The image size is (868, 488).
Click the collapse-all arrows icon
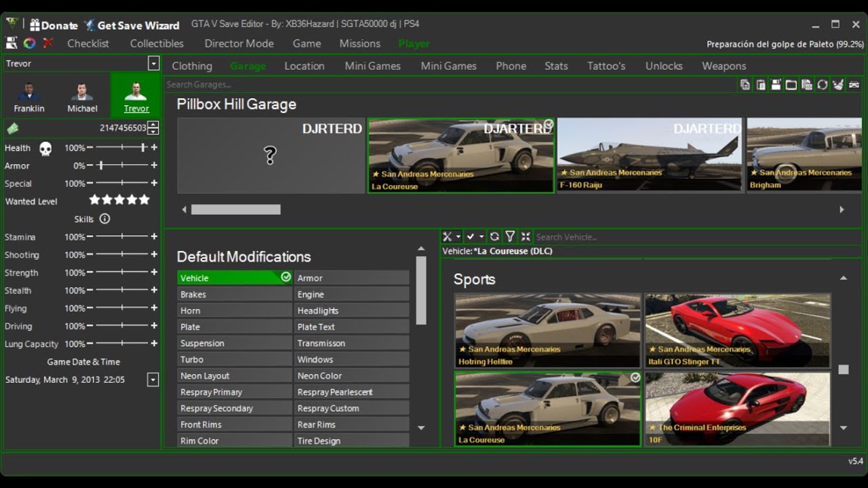pos(526,237)
